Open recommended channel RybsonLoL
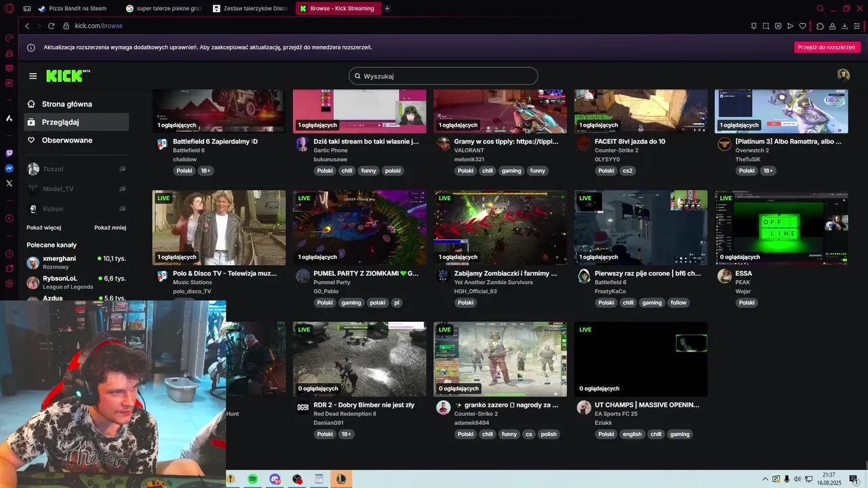 [x=76, y=282]
